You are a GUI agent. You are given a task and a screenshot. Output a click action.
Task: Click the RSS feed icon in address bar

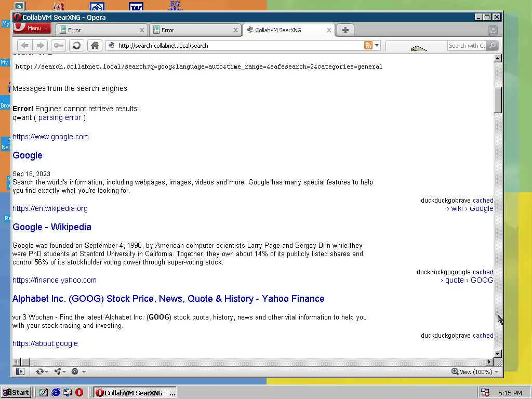368,45
